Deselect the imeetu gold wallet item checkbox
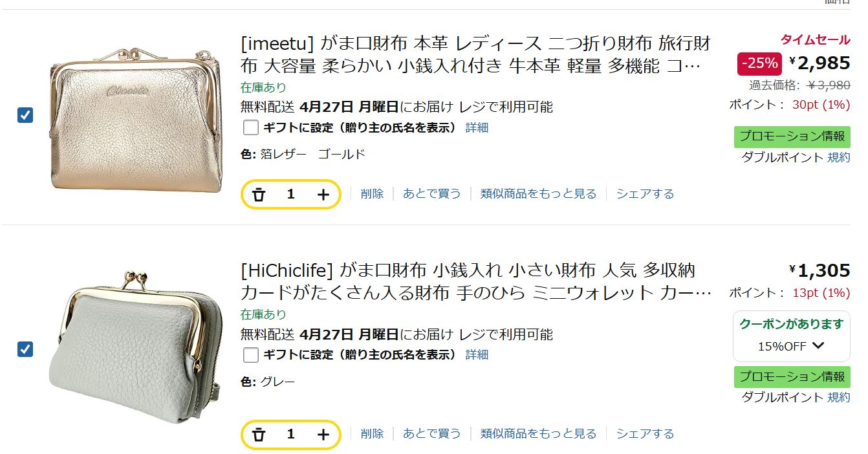The width and height of the screenshot is (868, 454). 25,115
